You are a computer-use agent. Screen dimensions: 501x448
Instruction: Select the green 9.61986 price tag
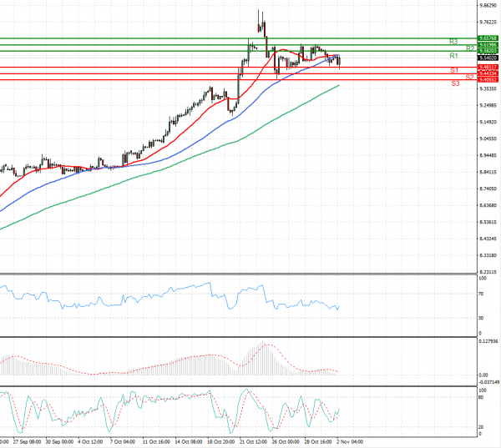tap(488, 45)
